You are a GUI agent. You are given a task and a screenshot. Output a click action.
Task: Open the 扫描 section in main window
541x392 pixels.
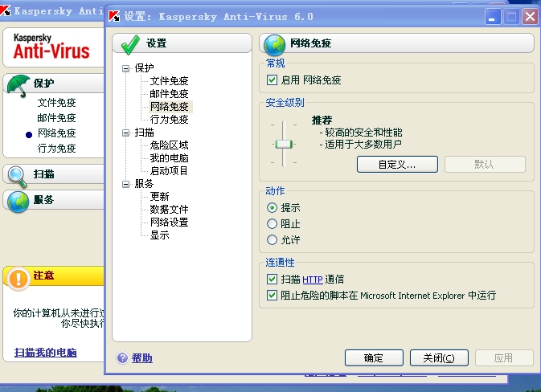(54, 174)
